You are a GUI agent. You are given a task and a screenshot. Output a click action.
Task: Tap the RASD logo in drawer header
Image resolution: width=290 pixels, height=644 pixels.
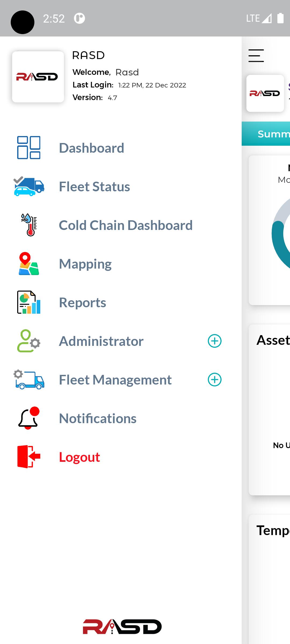click(38, 77)
